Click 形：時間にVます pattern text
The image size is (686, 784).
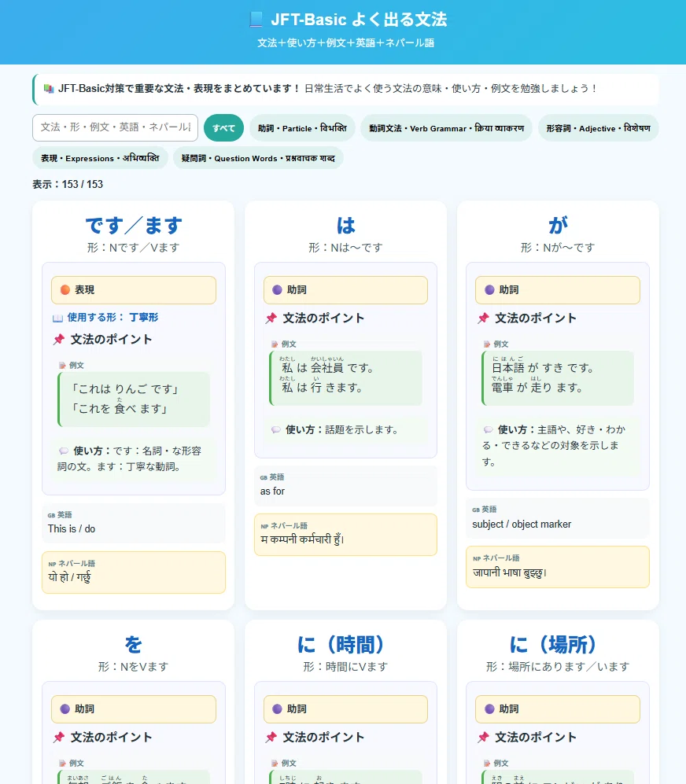[x=345, y=667]
